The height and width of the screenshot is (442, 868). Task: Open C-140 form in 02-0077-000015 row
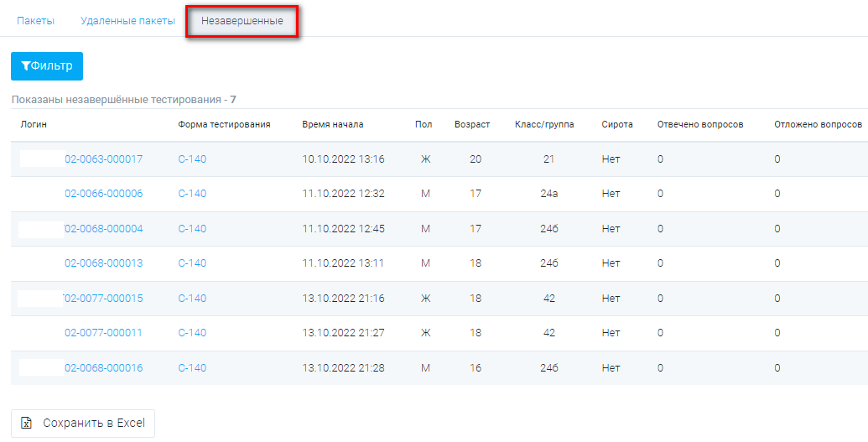click(192, 299)
